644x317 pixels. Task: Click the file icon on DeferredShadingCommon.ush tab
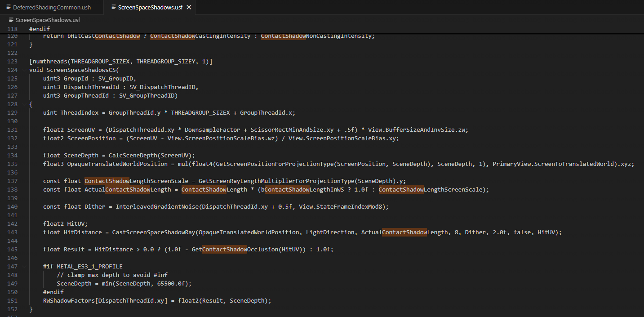[x=8, y=8]
